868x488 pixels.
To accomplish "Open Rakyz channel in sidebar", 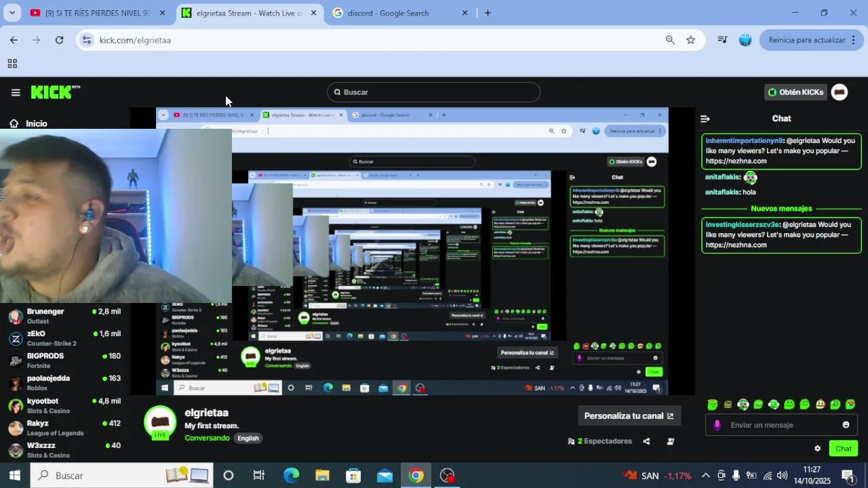I will 64,428.
